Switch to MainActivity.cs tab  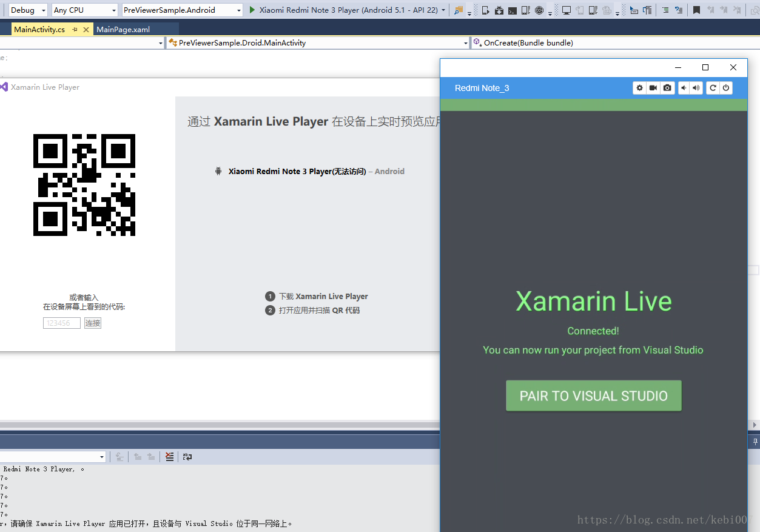coord(39,29)
